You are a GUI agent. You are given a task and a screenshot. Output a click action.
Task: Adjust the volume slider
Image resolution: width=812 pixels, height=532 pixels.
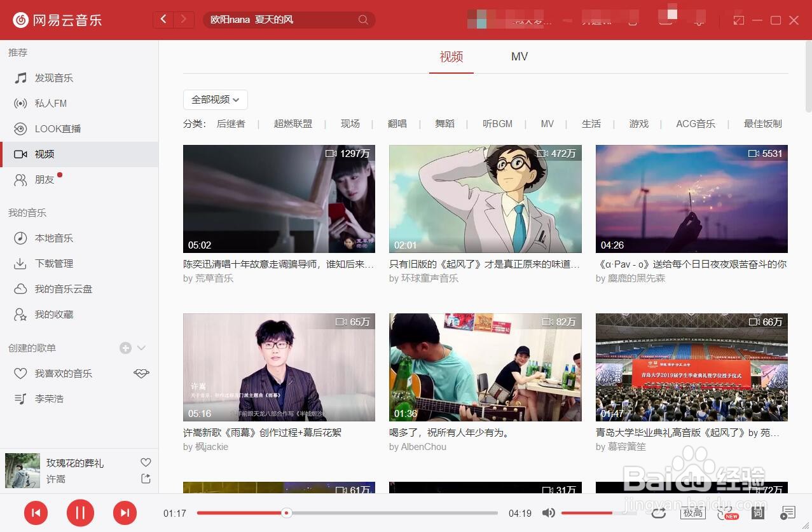coord(599,513)
